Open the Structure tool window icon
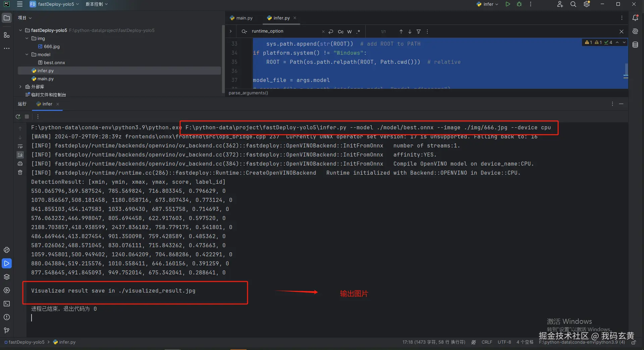 point(7,35)
